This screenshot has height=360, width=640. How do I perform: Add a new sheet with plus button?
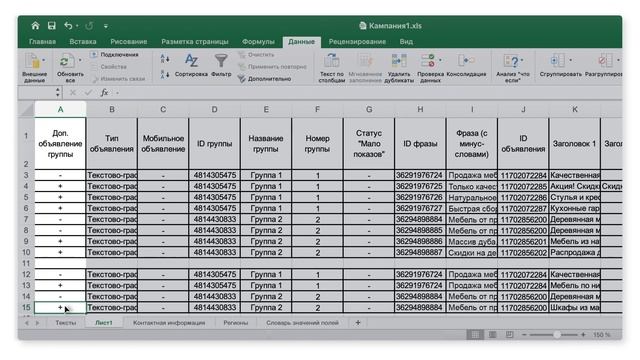[x=358, y=322]
